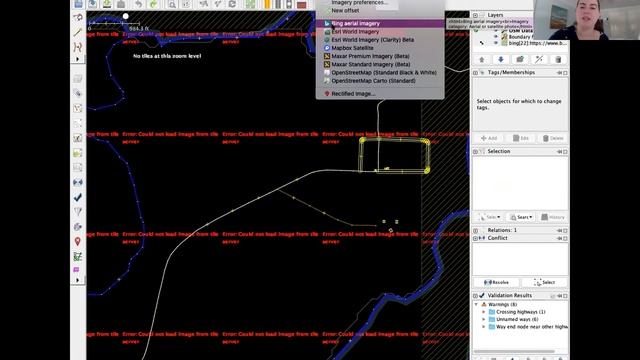Choose Maxar Standard Imagery (Beta)

[380, 64]
